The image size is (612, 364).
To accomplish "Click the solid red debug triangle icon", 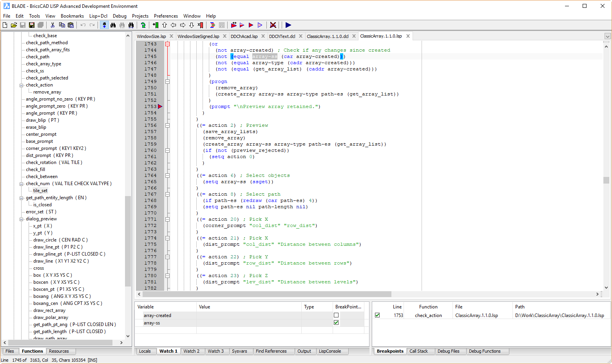I will click(251, 25).
